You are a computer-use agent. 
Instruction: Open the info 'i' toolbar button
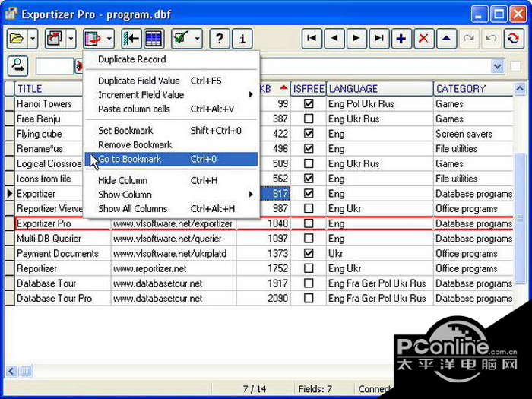[242, 38]
